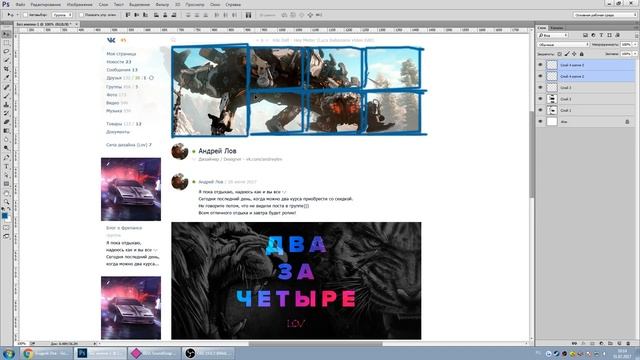Select the Magic Wand tool

point(6,60)
